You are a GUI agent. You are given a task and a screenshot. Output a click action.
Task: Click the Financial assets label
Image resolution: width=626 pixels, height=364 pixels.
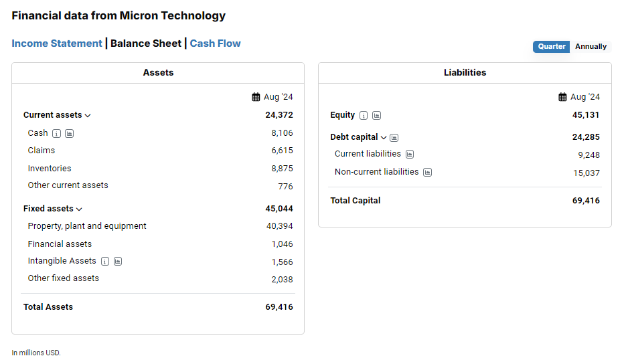tap(60, 244)
